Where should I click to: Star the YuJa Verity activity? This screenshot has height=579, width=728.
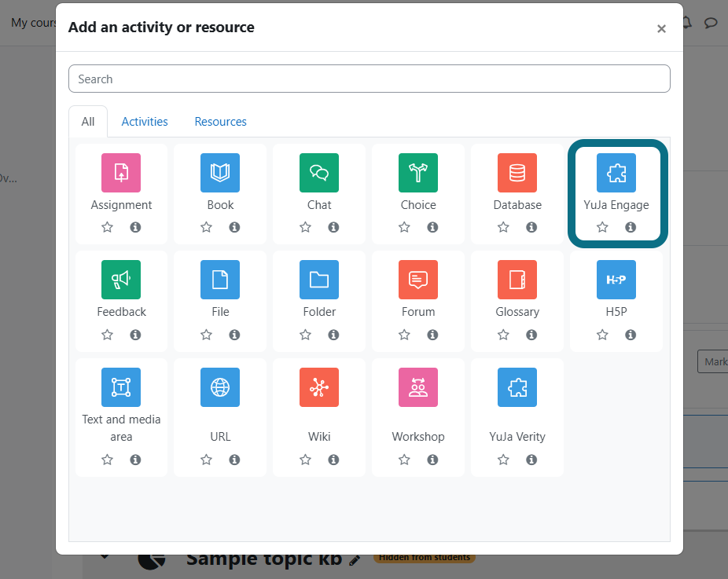pos(503,460)
